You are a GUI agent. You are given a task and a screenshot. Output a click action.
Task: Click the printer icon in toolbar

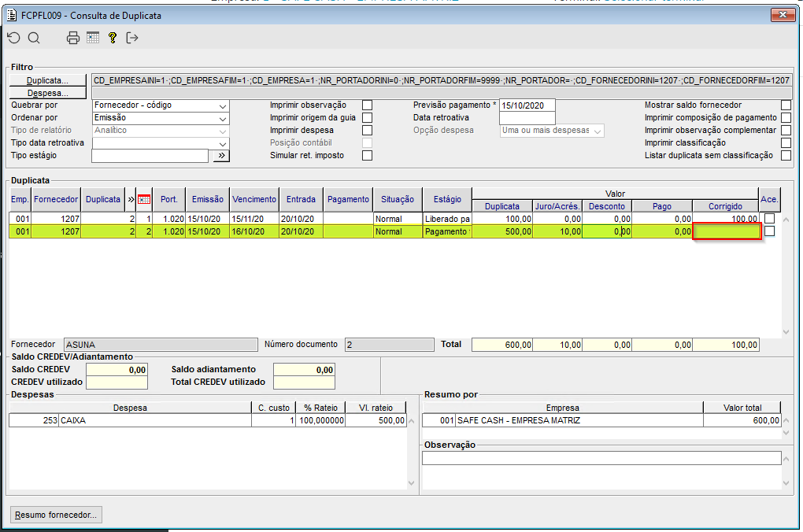coord(73,38)
